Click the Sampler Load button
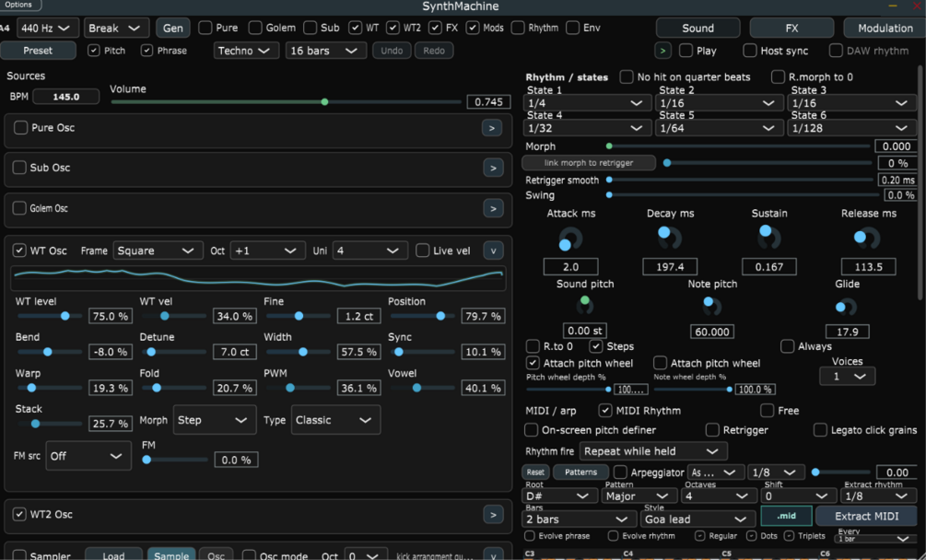This screenshot has height=560, width=926. coord(113,554)
